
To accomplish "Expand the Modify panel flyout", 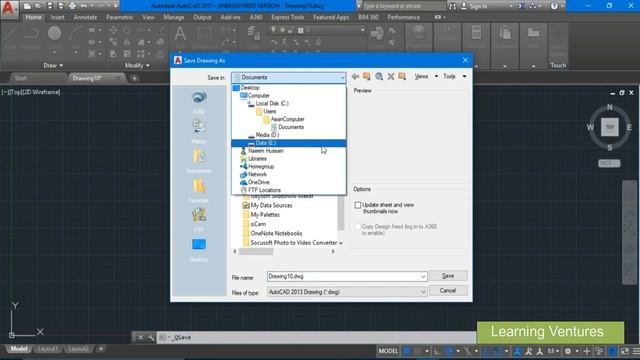I will [137, 65].
